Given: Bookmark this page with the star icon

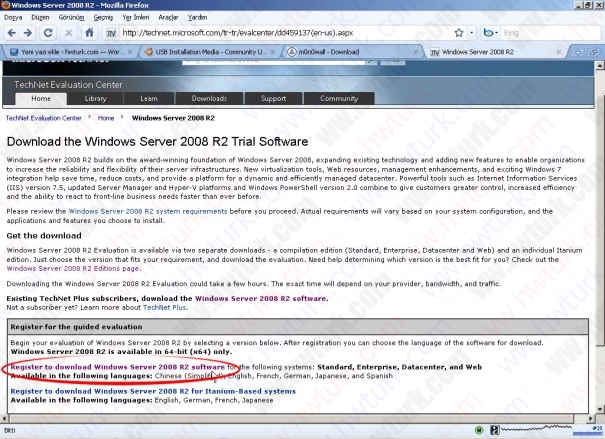Looking at the screenshot, I should (459, 33).
